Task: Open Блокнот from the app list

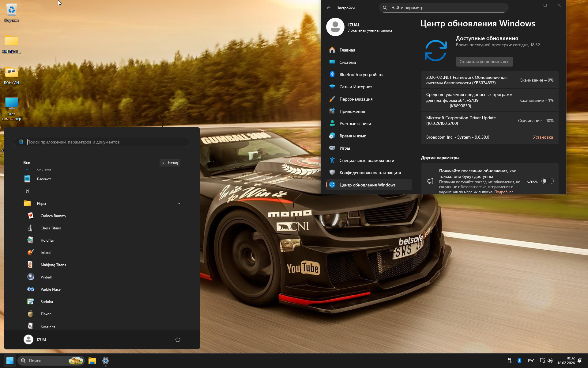Action: pos(44,179)
